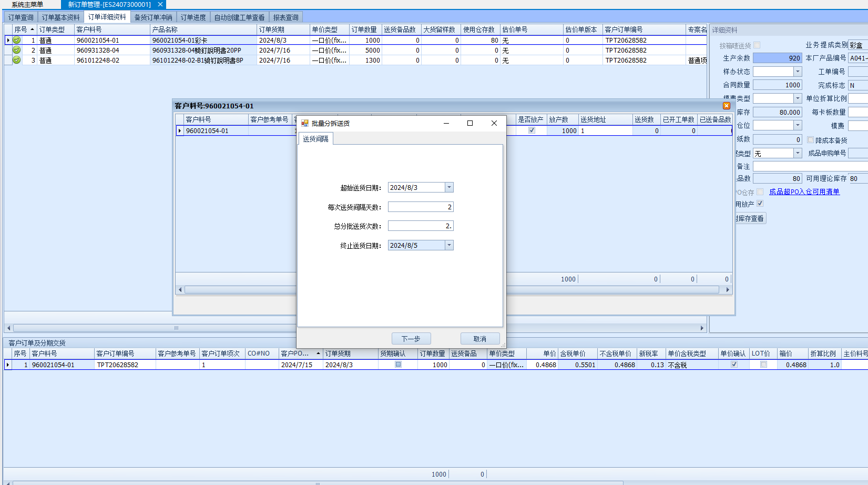Open the 自动创建工单查看 tab
Viewport: 868px width, 485px height.
(x=239, y=17)
